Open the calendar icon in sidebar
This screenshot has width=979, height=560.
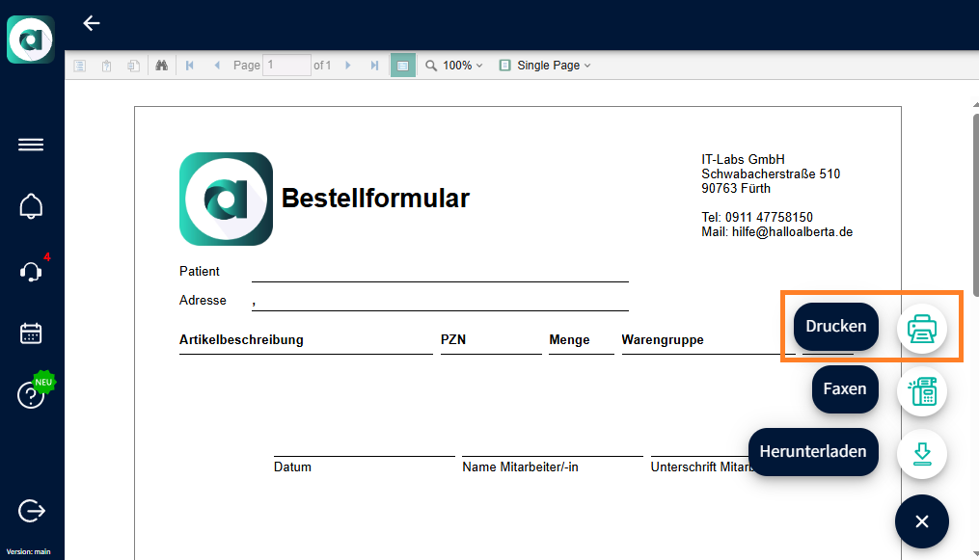pyautogui.click(x=31, y=333)
